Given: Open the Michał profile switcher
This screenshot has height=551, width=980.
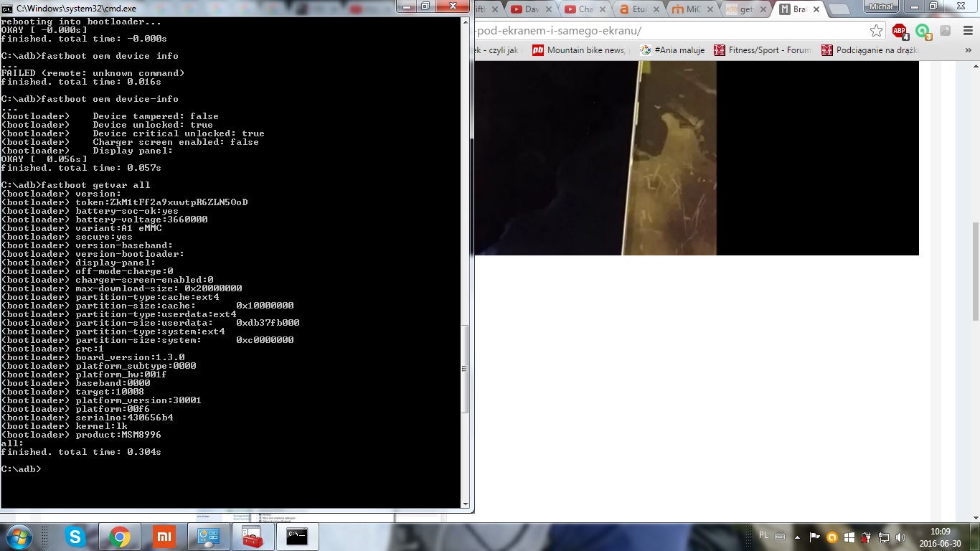Looking at the screenshot, I should pyautogui.click(x=882, y=6).
